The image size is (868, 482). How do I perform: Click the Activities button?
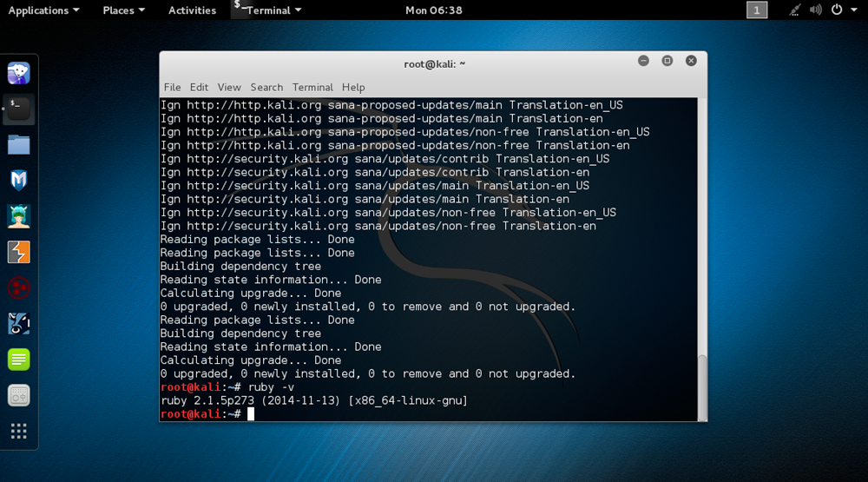tap(192, 10)
